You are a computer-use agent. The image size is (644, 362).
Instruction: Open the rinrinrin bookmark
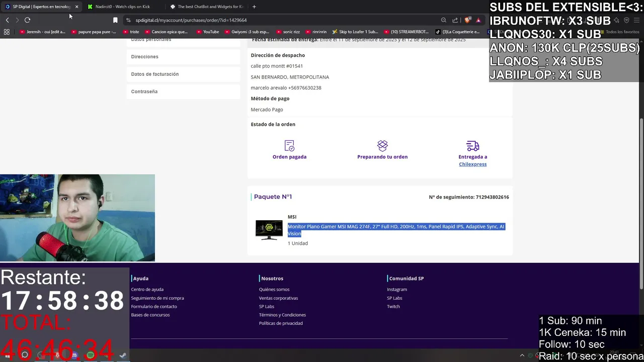coord(316,32)
